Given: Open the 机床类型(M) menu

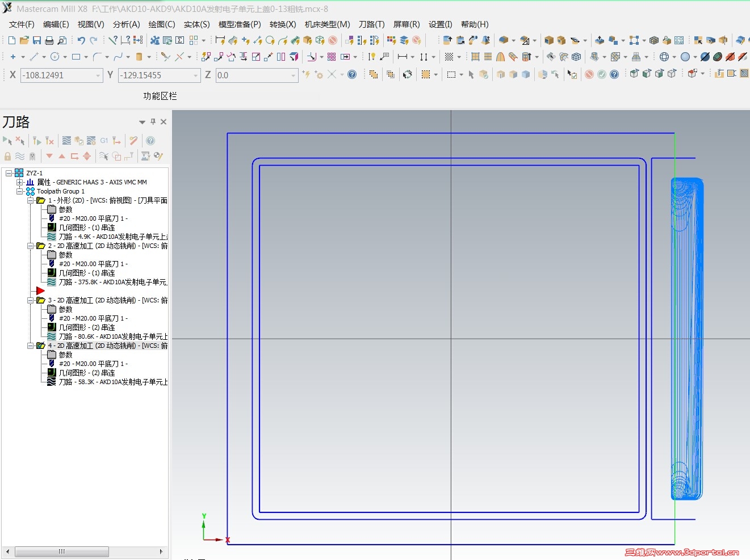Looking at the screenshot, I should pos(328,24).
